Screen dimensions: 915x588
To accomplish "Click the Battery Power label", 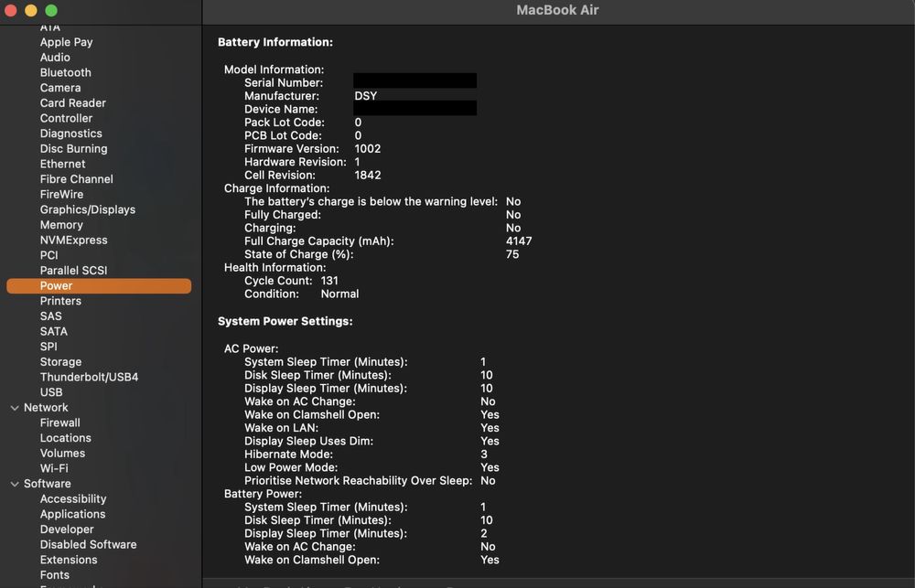I will pos(264,494).
